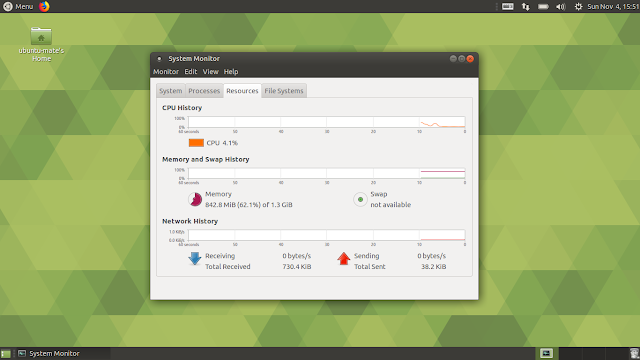
Task: Click the keyboard indicator tray icon
Action: [507, 7]
